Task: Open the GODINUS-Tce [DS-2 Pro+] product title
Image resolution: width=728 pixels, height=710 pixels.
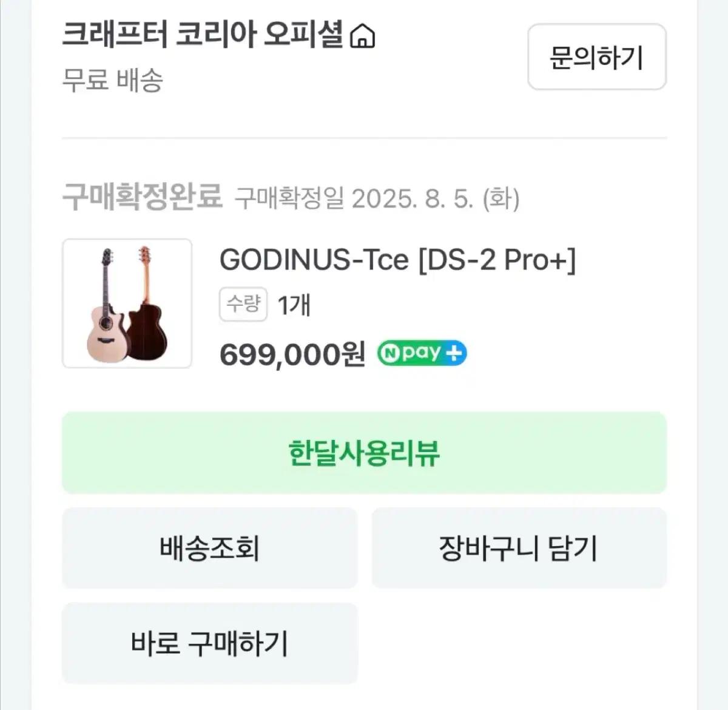Action: pos(397,260)
